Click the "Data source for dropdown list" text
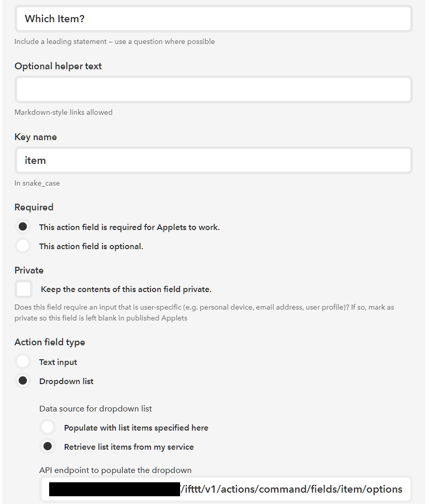 (96, 408)
